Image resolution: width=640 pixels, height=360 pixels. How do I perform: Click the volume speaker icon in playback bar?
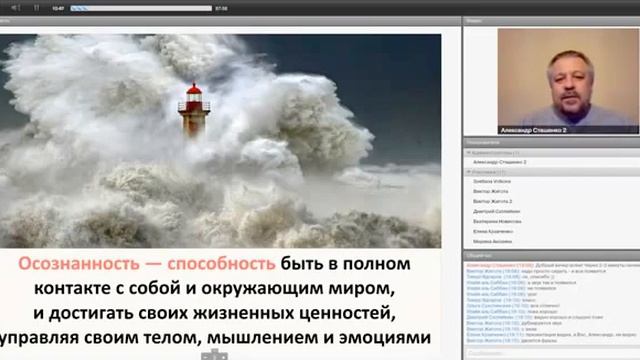16,8
